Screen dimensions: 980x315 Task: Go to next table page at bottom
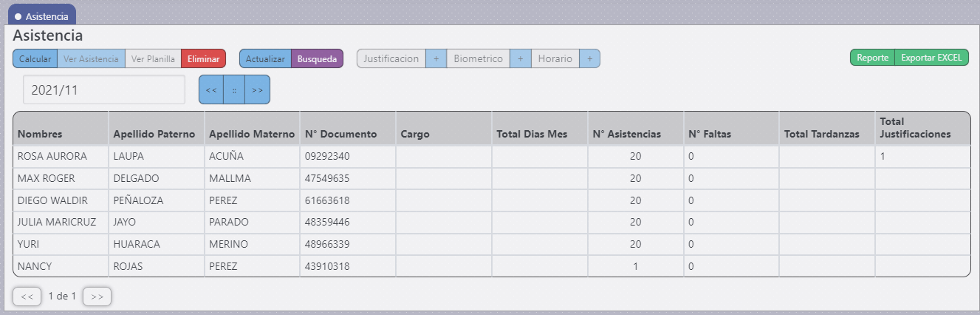tap(97, 297)
